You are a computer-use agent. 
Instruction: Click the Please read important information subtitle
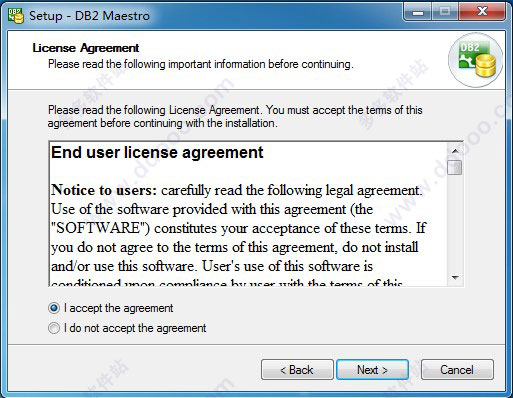click(x=201, y=64)
